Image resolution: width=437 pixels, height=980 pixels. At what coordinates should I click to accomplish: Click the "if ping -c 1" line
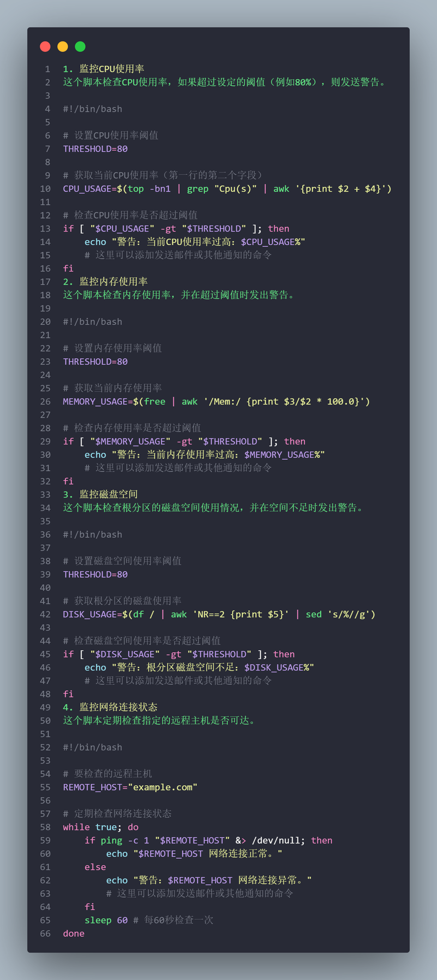(x=209, y=840)
